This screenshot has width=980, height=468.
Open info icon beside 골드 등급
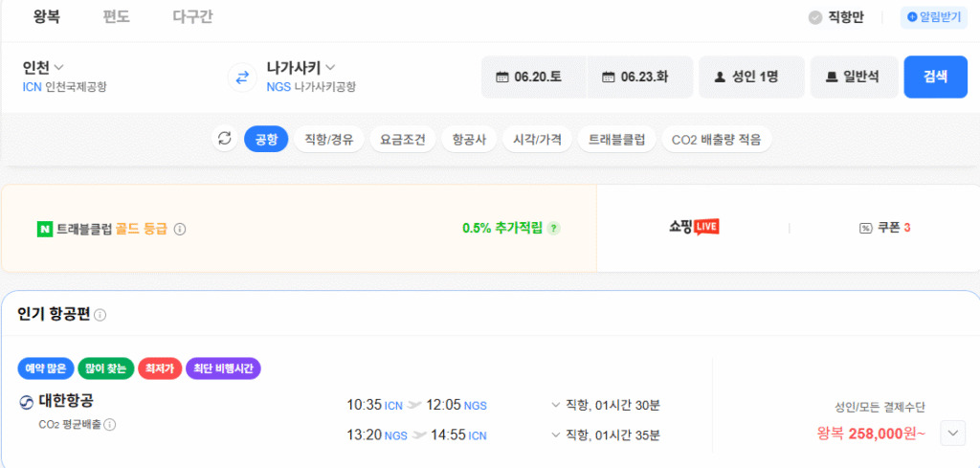180,230
